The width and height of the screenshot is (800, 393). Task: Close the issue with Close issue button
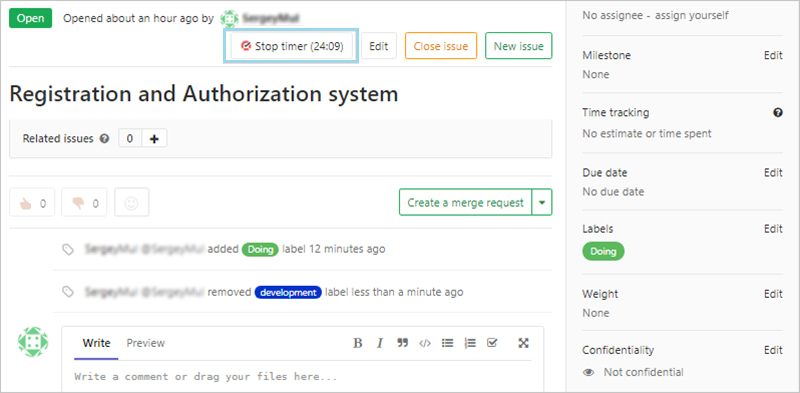tap(441, 46)
